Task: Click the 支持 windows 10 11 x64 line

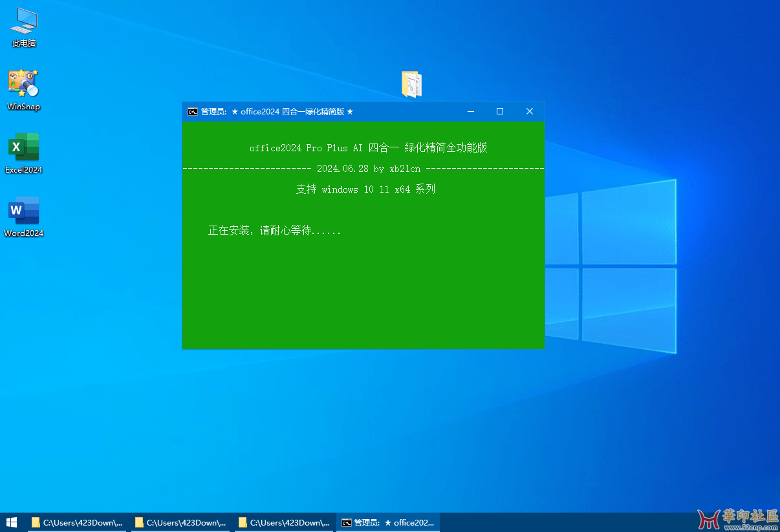Action: click(x=365, y=189)
